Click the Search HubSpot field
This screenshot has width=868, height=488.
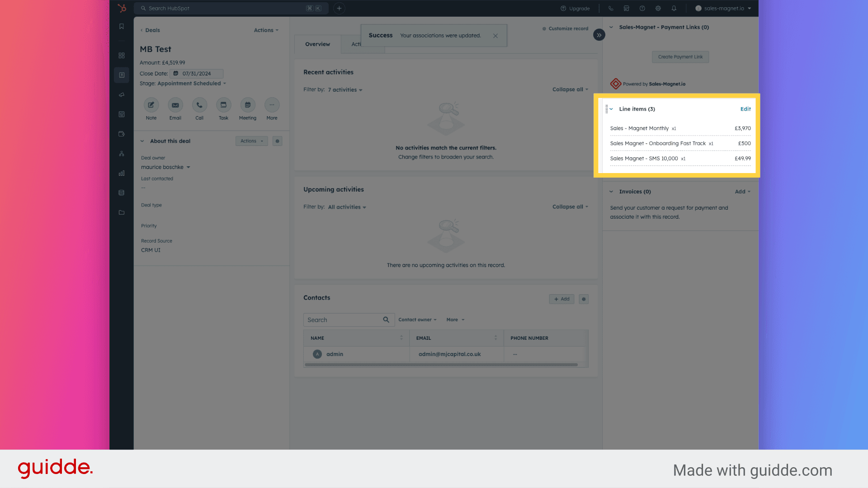pyautogui.click(x=231, y=8)
